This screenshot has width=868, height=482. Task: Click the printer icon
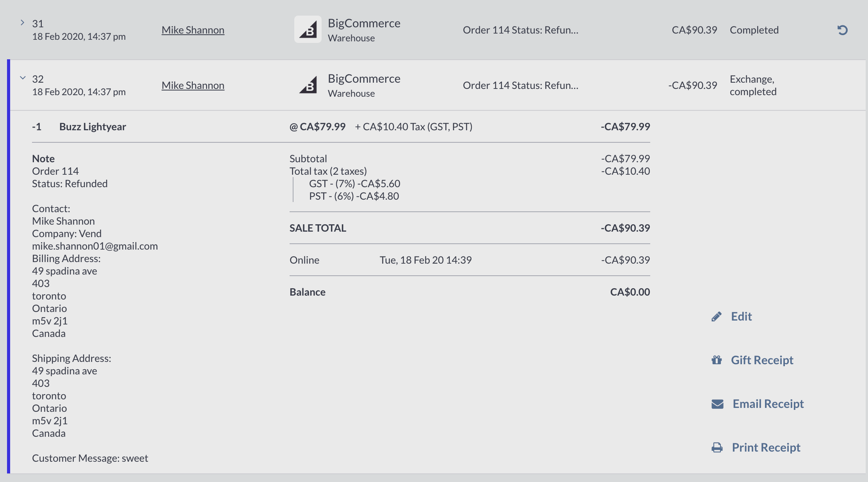point(717,447)
